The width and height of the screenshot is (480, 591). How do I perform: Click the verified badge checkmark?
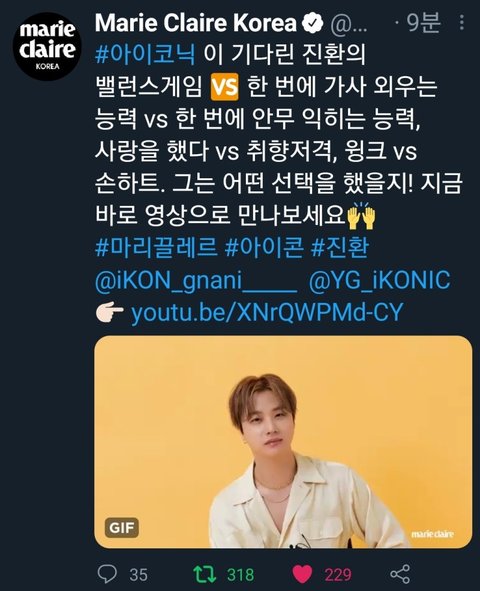[312, 23]
